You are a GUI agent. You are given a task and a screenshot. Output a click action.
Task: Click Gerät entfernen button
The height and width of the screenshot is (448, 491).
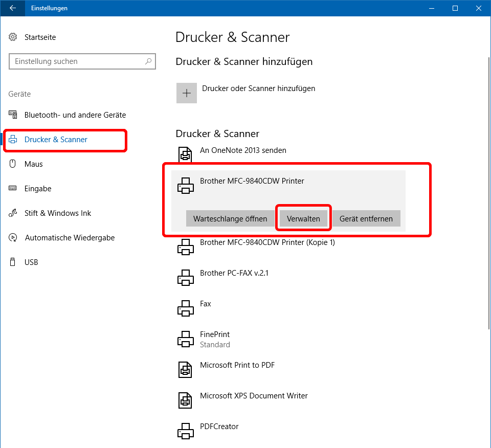point(366,219)
